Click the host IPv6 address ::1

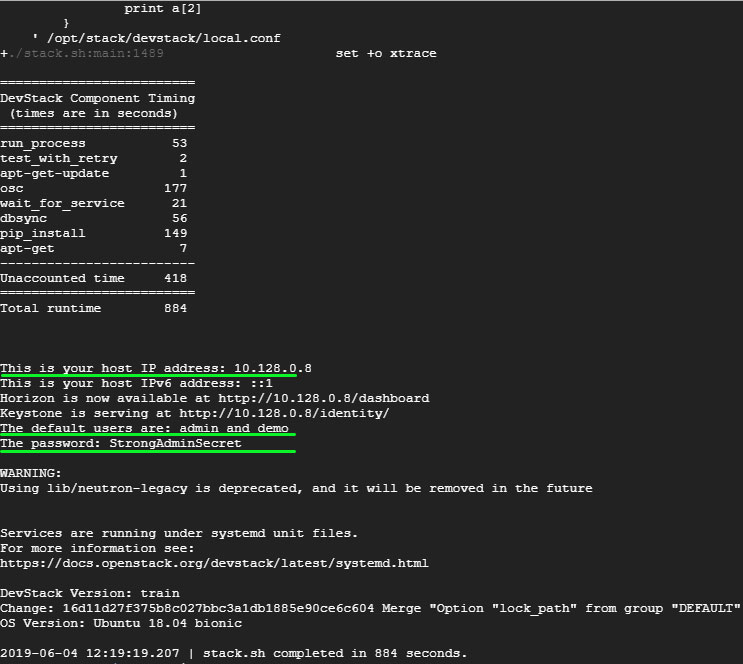pyautogui.click(x=262, y=383)
